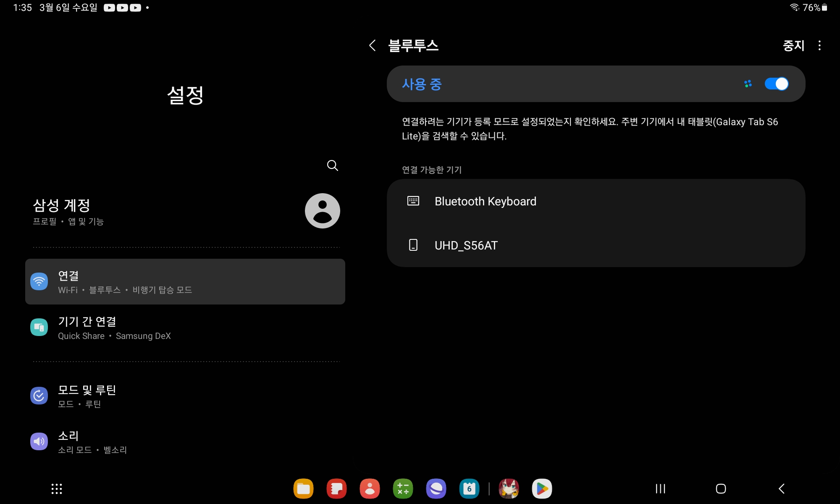Open Google Play Store from taskbar

542,488
